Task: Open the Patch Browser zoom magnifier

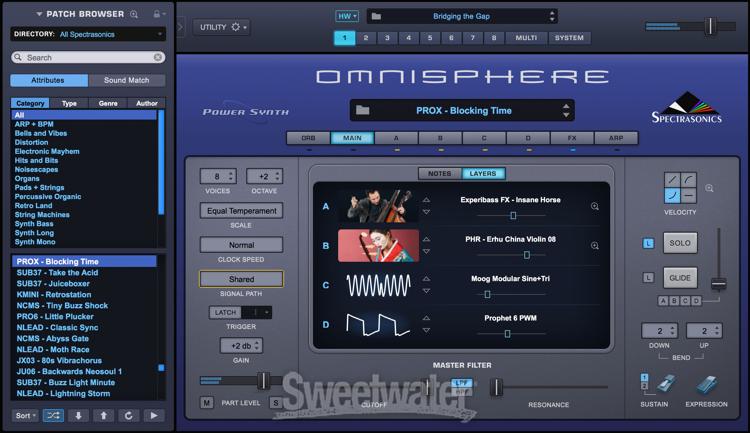Action: [x=134, y=14]
